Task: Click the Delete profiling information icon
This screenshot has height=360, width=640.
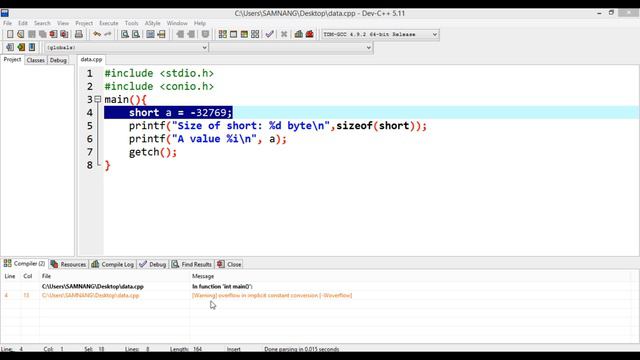Action: [x=310, y=34]
